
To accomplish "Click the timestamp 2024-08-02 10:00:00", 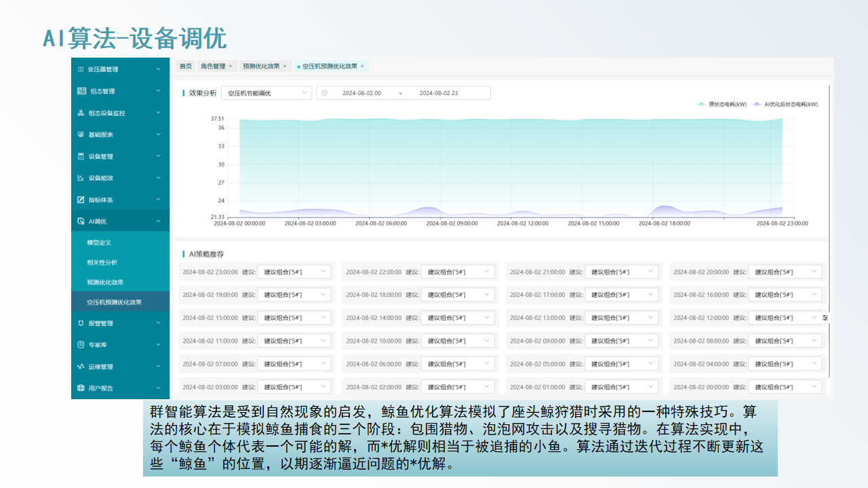I will [x=374, y=341].
